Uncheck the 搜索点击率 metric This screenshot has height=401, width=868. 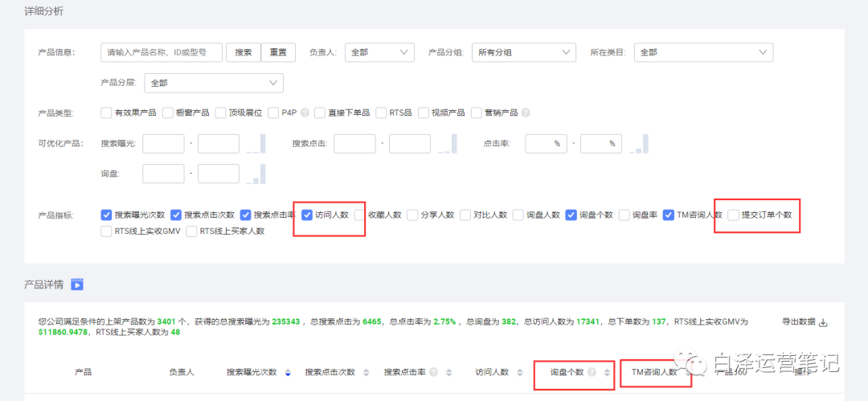point(246,215)
